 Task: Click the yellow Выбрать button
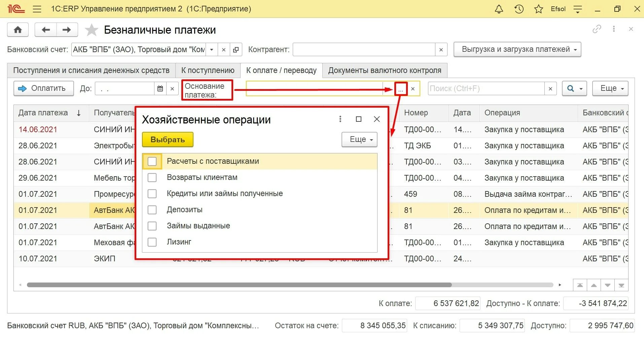[168, 140]
